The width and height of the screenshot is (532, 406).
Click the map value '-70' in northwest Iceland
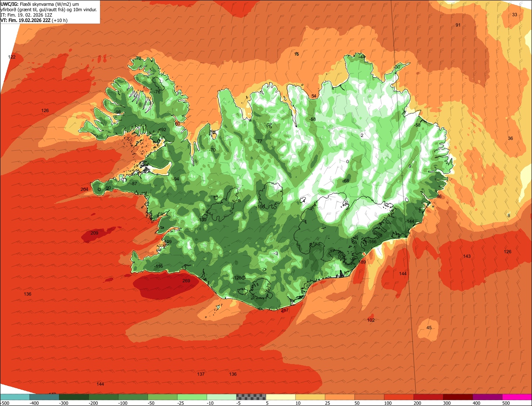pyautogui.click(x=212, y=150)
